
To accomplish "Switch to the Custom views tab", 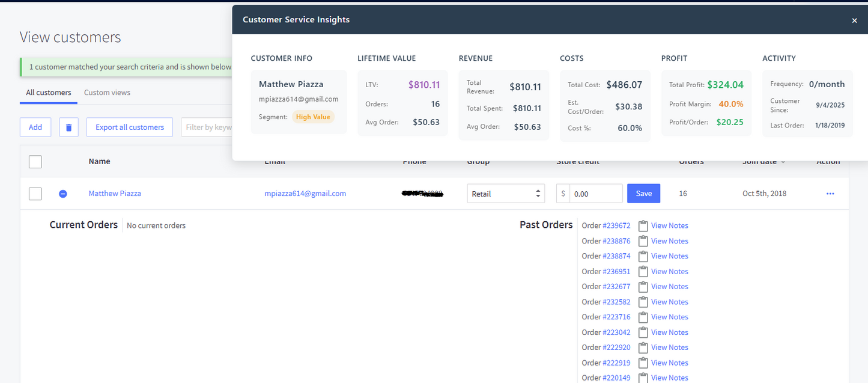I will (x=107, y=93).
